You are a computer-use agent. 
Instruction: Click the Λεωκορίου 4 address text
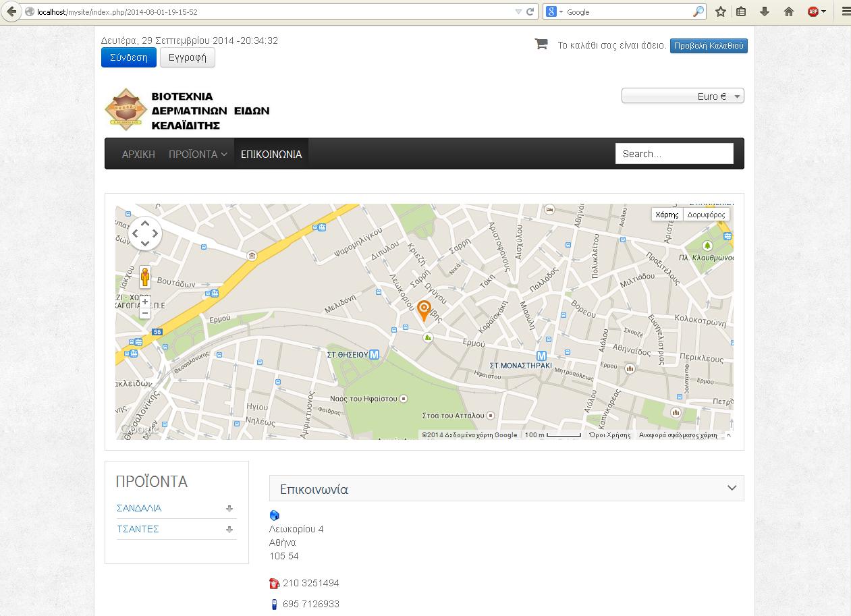[x=296, y=529]
